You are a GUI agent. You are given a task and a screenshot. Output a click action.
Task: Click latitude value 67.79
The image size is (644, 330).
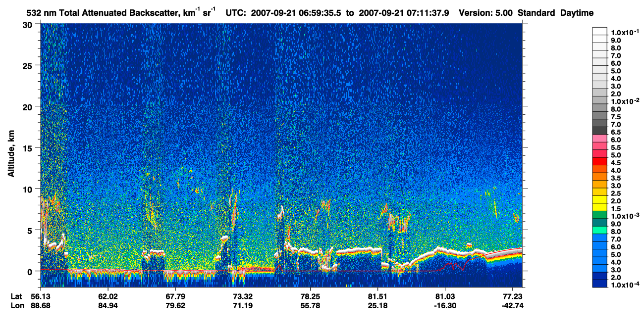[x=175, y=296]
